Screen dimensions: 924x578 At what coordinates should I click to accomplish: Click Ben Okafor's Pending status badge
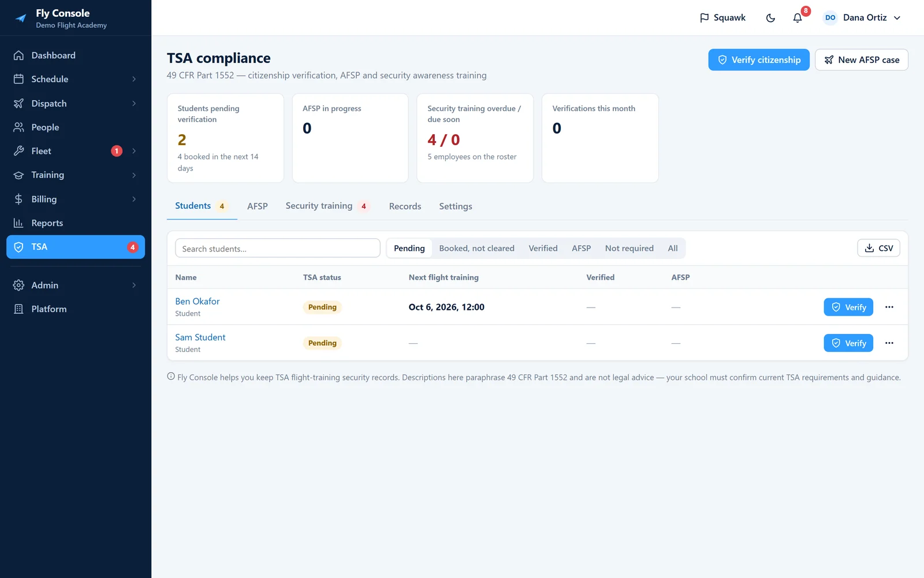[x=322, y=307]
